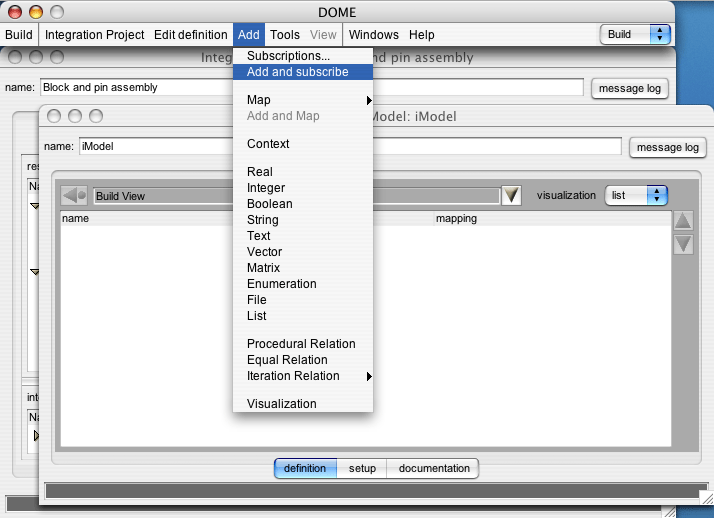This screenshot has width=714, height=518.
Task: Click the iModel name input field
Action: pyautogui.click(x=350, y=147)
